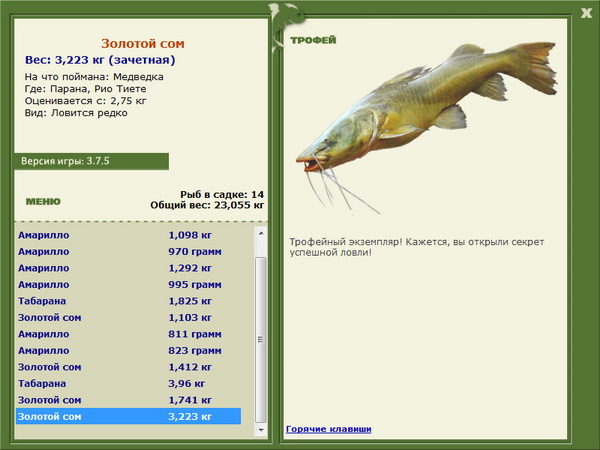Screen dimensions: 600x450
Task: Select Табарана 3,96 кг row
Action: click(x=129, y=383)
